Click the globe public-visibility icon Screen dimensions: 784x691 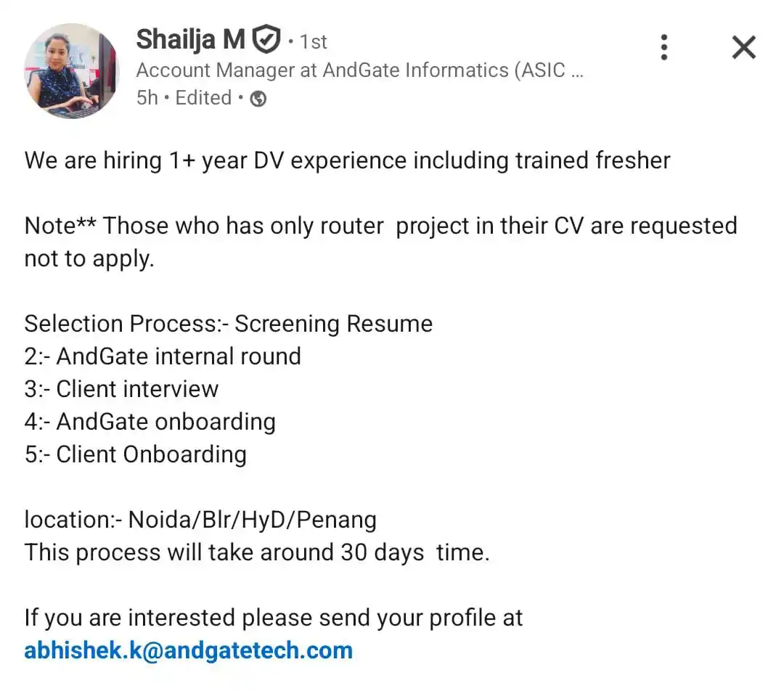[x=258, y=99]
